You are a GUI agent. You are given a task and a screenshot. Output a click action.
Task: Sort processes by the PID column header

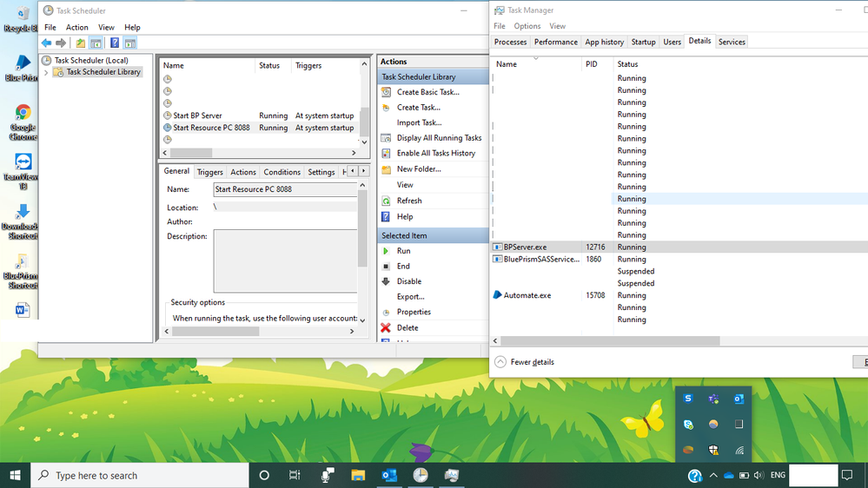point(592,64)
